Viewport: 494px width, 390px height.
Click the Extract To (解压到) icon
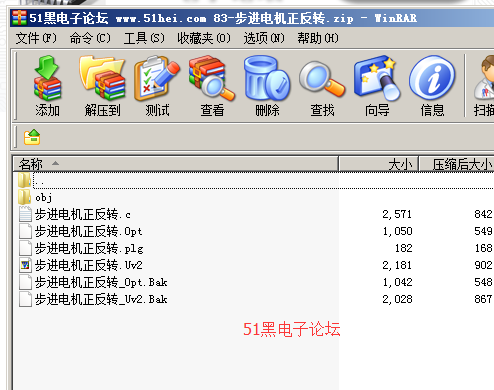pyautogui.click(x=102, y=78)
